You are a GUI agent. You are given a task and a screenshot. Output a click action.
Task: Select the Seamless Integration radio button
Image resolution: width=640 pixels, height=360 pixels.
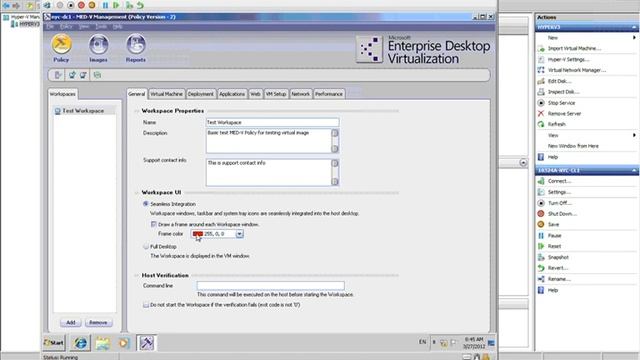click(x=146, y=204)
